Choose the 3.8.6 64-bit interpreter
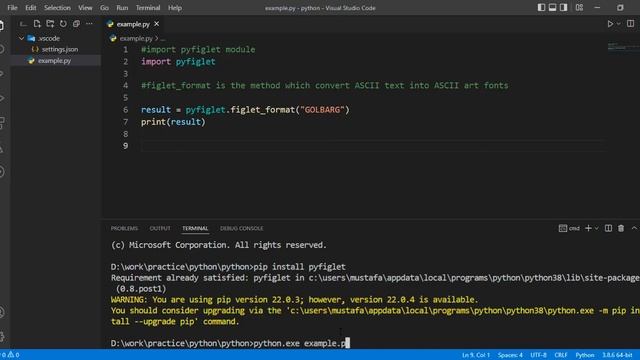 click(617, 355)
